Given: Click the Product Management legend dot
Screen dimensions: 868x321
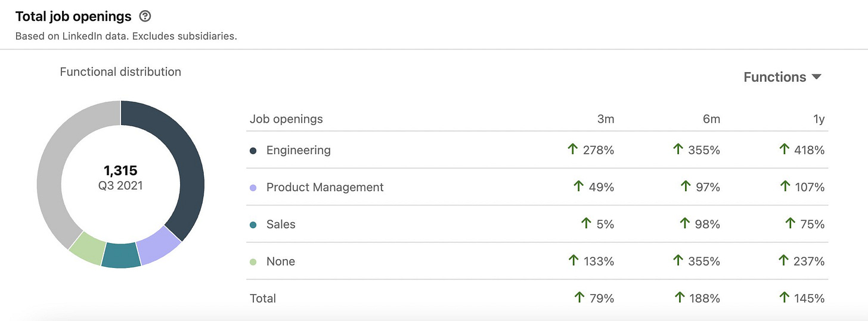Looking at the screenshot, I should (253, 188).
